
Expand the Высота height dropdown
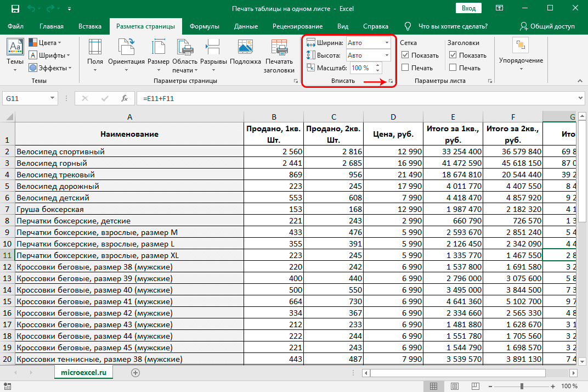click(x=387, y=55)
